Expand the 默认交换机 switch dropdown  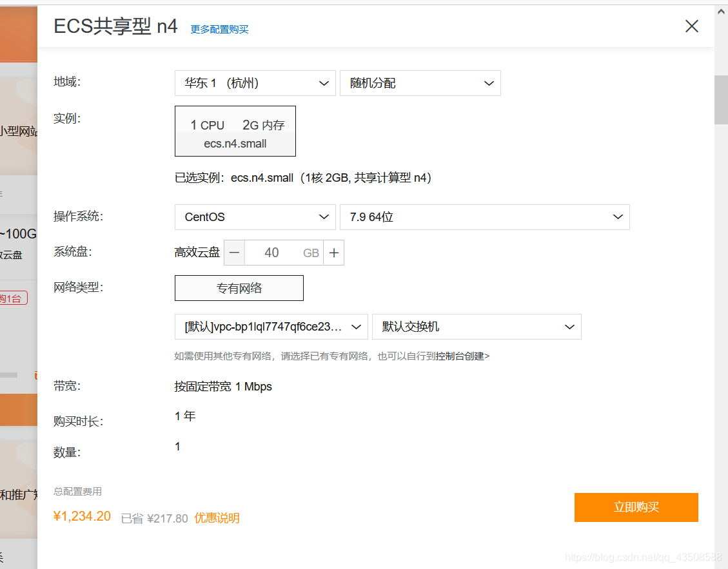[477, 327]
